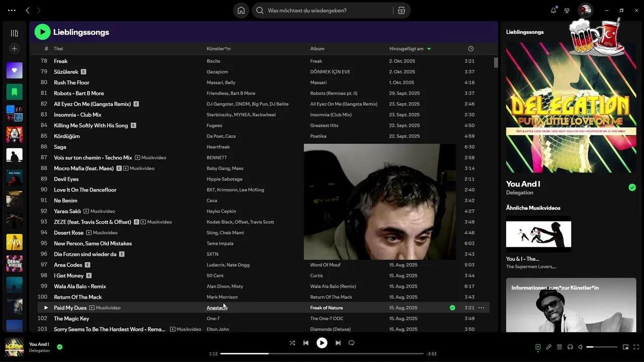This screenshot has width=644, height=362.
Task: Open the green bookmark Episodes tile
Action: pos(14,92)
